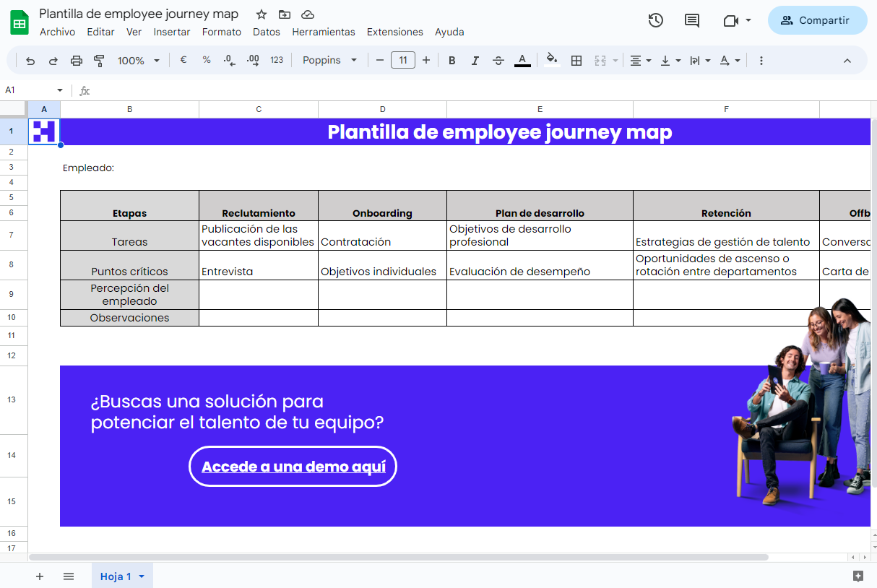Click the Undo icon

(x=30, y=60)
